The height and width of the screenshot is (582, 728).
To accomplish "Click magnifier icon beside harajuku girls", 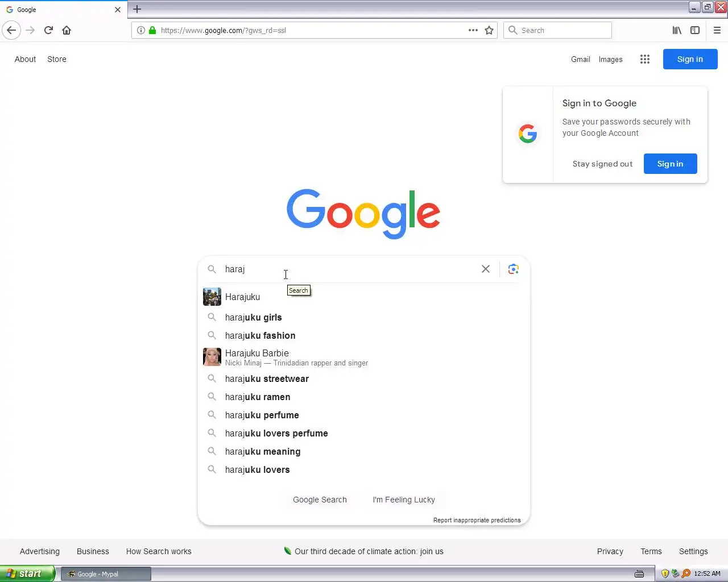I will [212, 317].
